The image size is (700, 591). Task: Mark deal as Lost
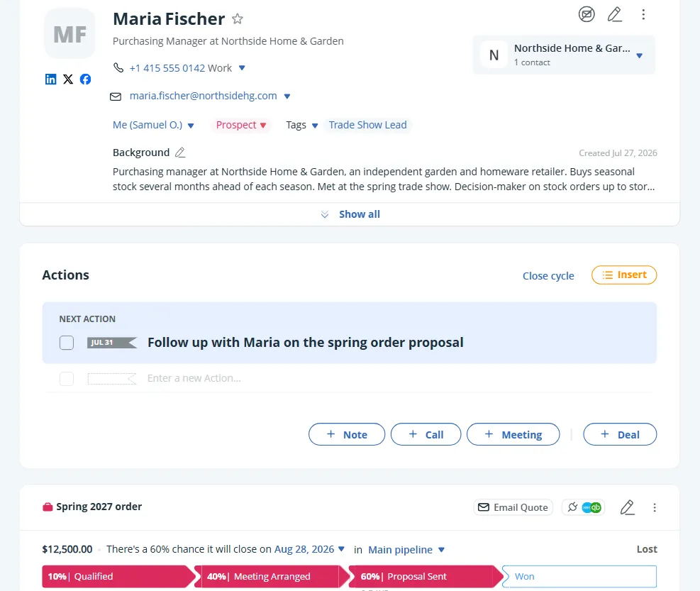click(x=647, y=549)
